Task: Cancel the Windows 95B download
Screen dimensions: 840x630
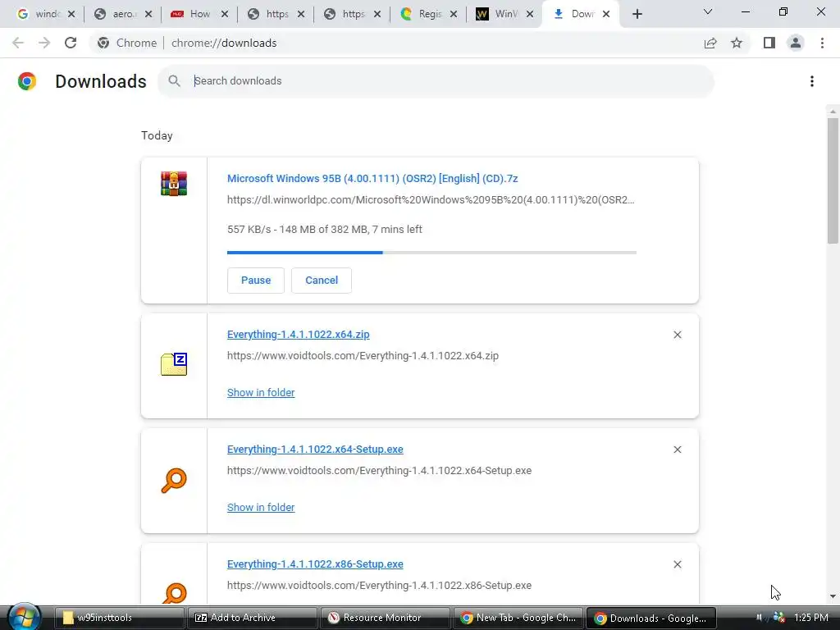Action: (322, 281)
